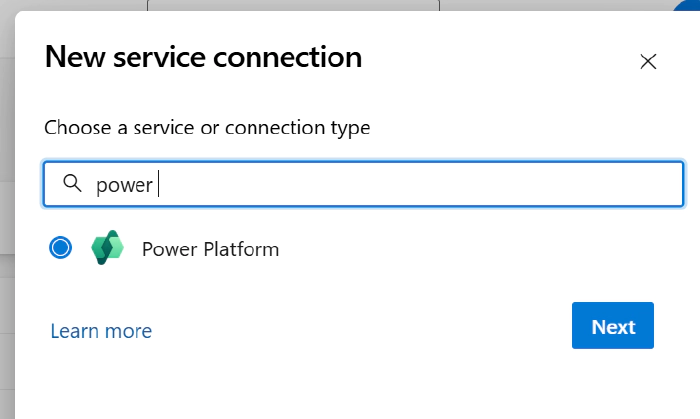Click the "New service connection" heading

pyautogui.click(x=203, y=57)
